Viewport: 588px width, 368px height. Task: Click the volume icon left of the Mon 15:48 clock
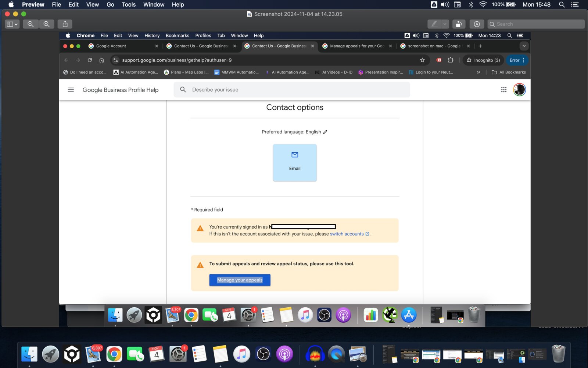[445, 4]
